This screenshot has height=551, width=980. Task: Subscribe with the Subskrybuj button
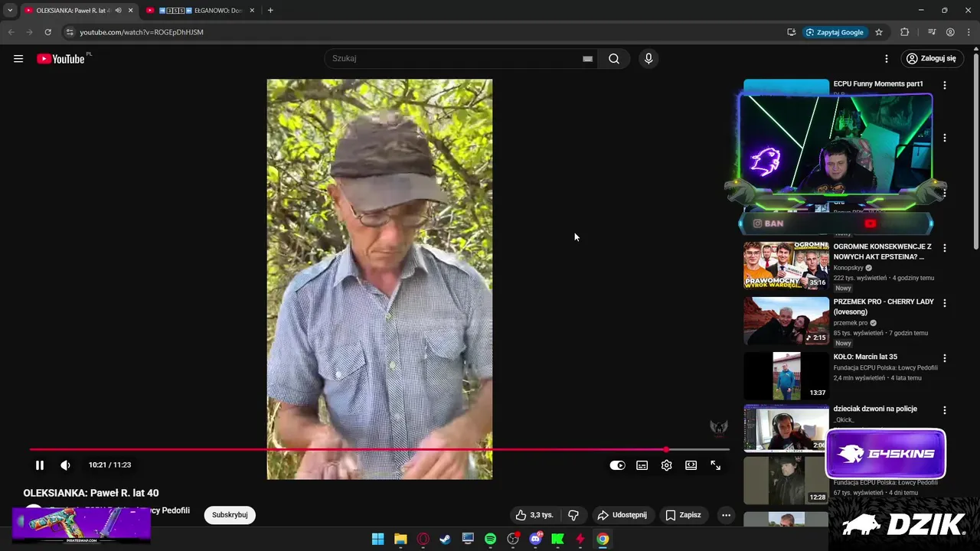click(x=230, y=515)
